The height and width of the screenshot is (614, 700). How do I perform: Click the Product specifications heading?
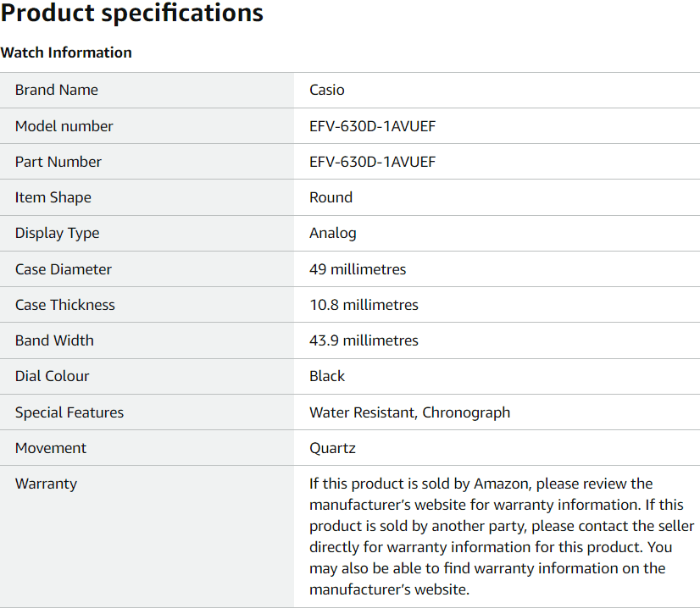(x=132, y=13)
